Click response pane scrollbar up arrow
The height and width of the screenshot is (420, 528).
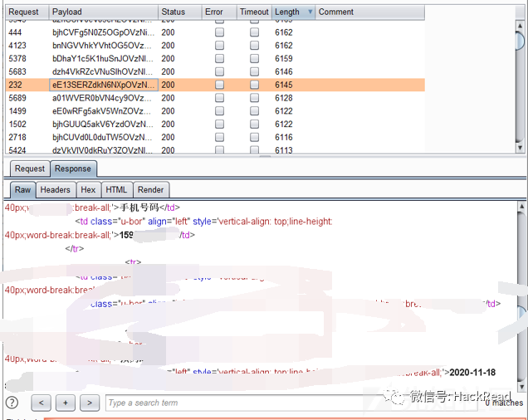[521, 206]
